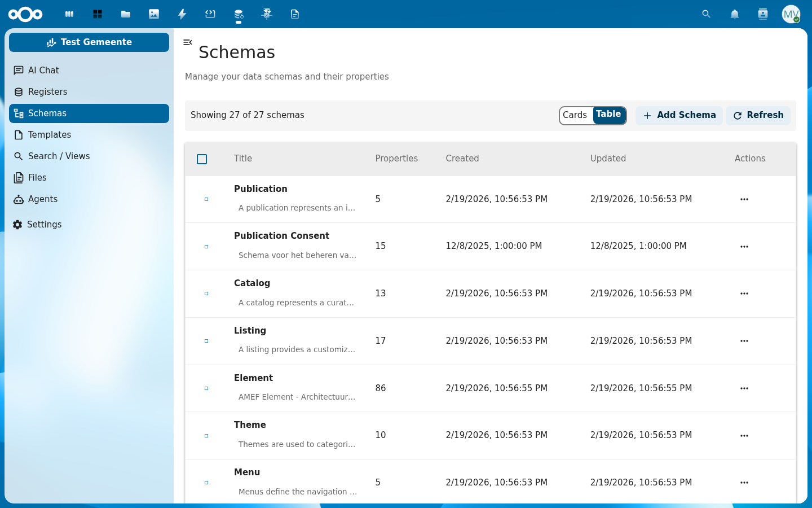
Task: Open actions menu for Catalog schema
Action: click(x=744, y=294)
